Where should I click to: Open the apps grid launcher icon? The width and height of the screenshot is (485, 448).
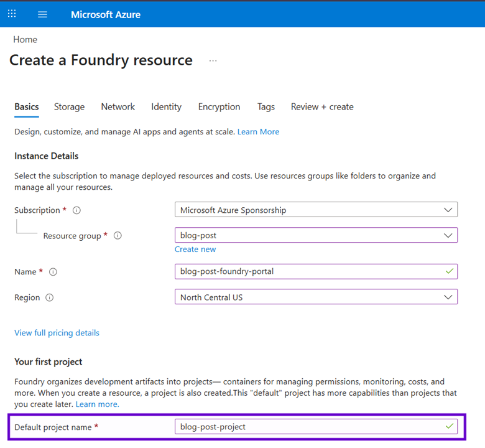click(12, 13)
